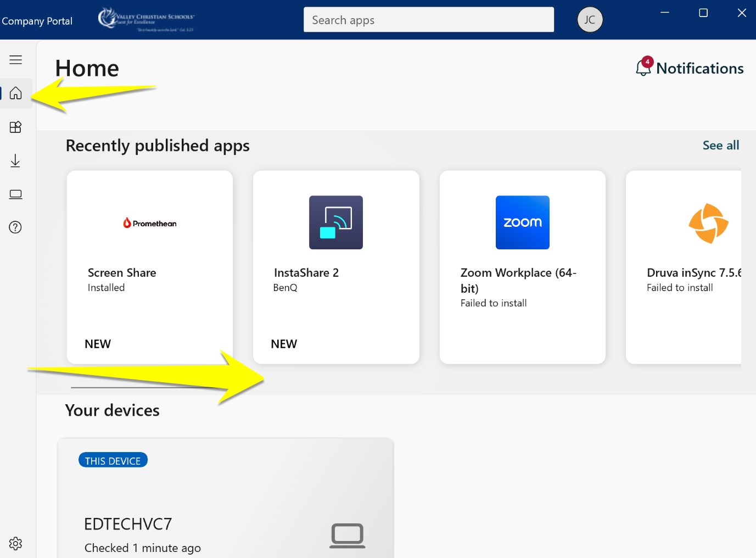Open the navigation hamburger menu
Viewport: 756px width, 558px height.
point(15,59)
